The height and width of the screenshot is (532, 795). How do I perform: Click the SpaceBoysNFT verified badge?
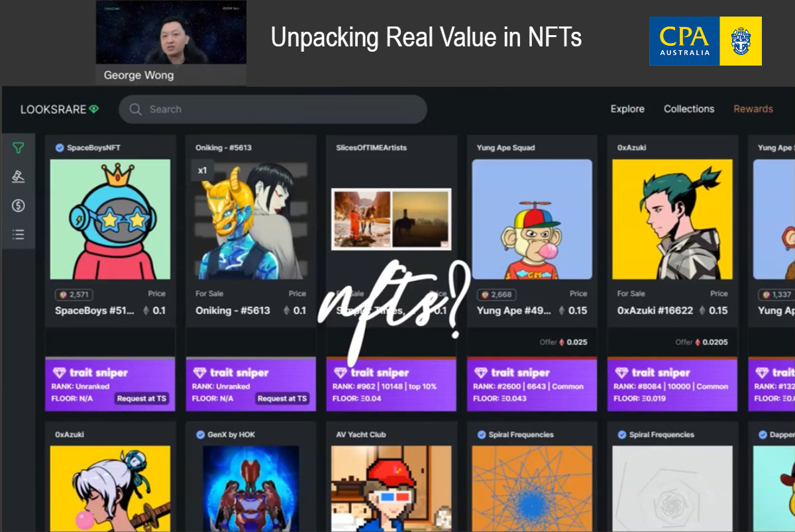coord(60,148)
